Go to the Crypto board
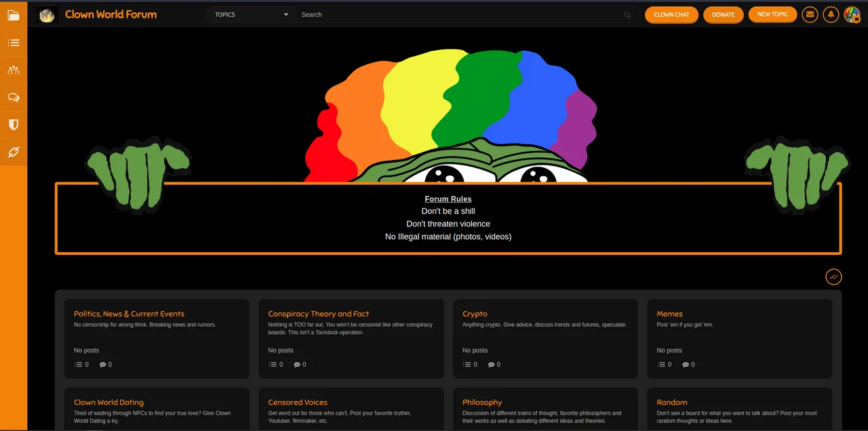 pos(475,314)
